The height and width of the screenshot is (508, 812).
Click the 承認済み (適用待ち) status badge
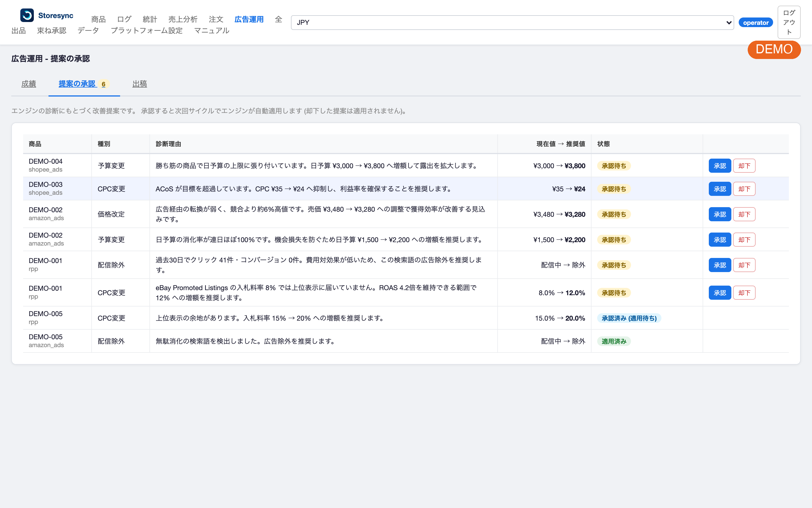point(629,318)
